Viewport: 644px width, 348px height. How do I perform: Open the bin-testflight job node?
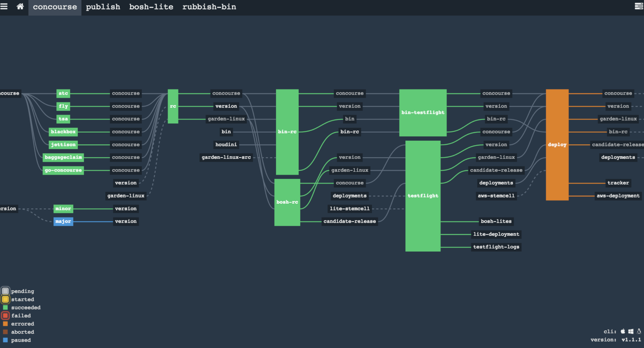423,113
